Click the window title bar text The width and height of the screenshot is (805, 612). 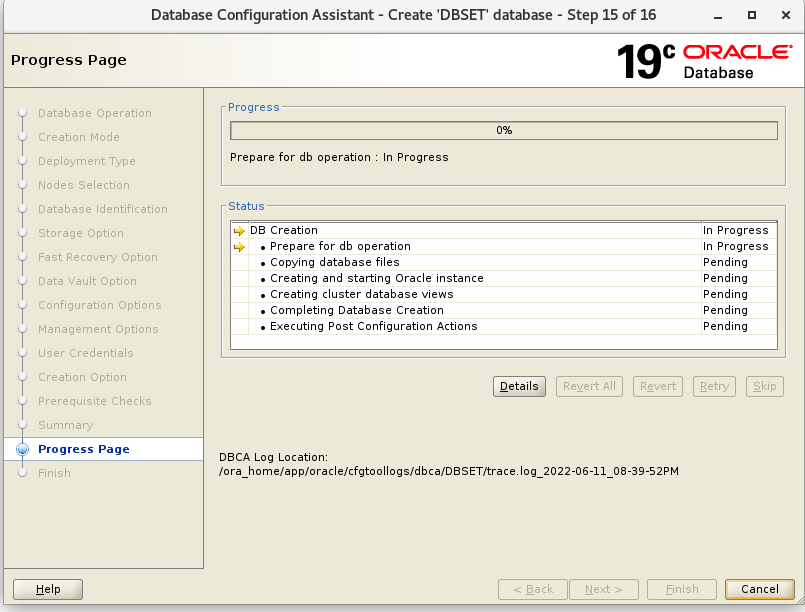click(x=404, y=15)
